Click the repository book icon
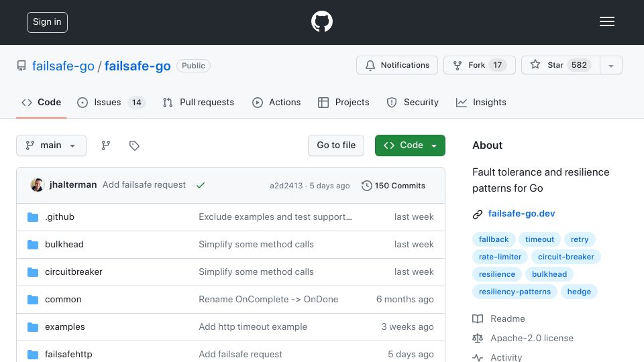 coord(21,66)
